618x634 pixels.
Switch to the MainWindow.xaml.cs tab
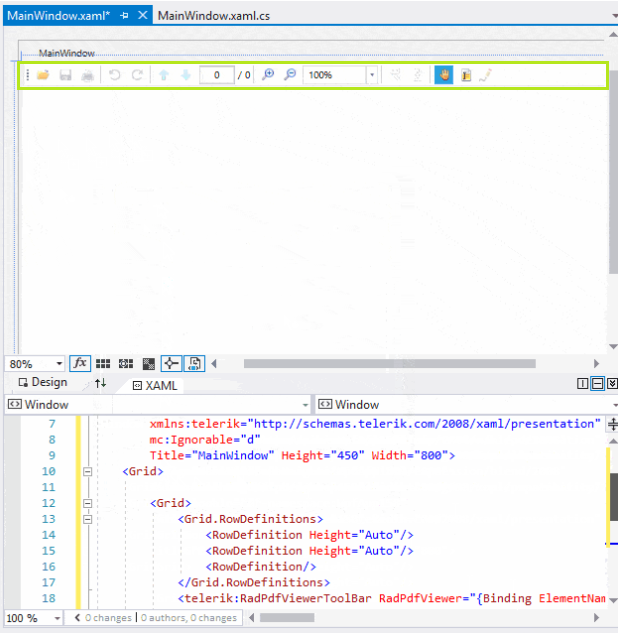point(213,15)
